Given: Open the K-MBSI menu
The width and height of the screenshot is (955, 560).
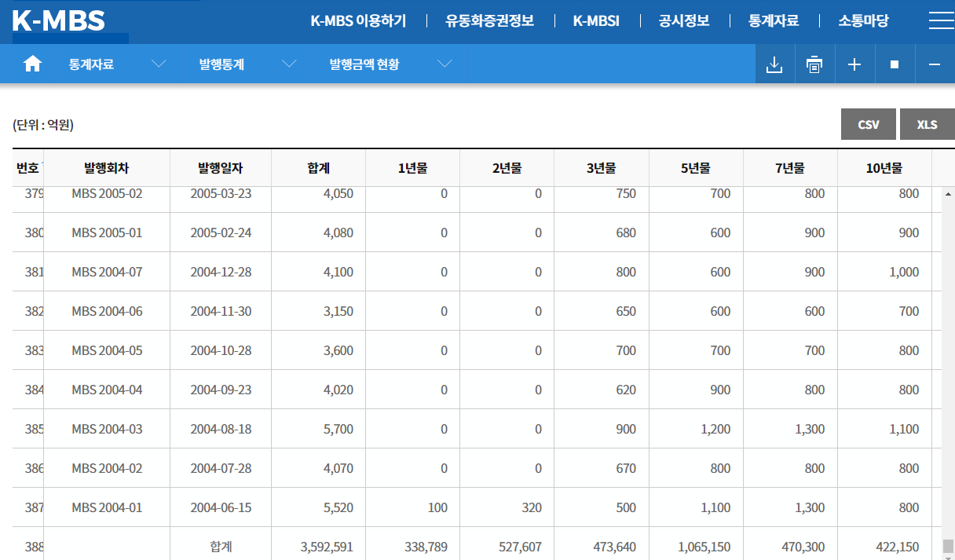Looking at the screenshot, I should (x=596, y=21).
